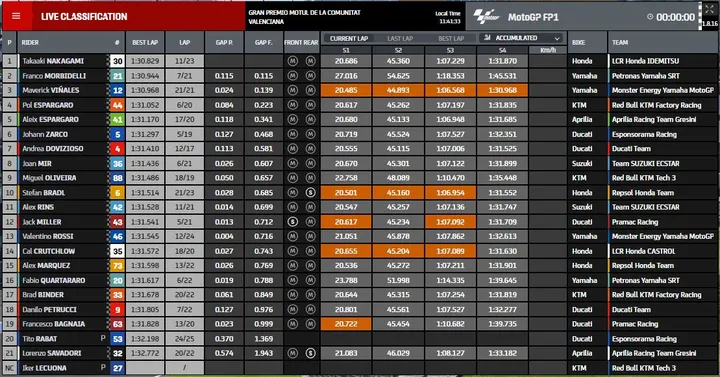Click team LCR Honda IDEMITSU

[645, 61]
